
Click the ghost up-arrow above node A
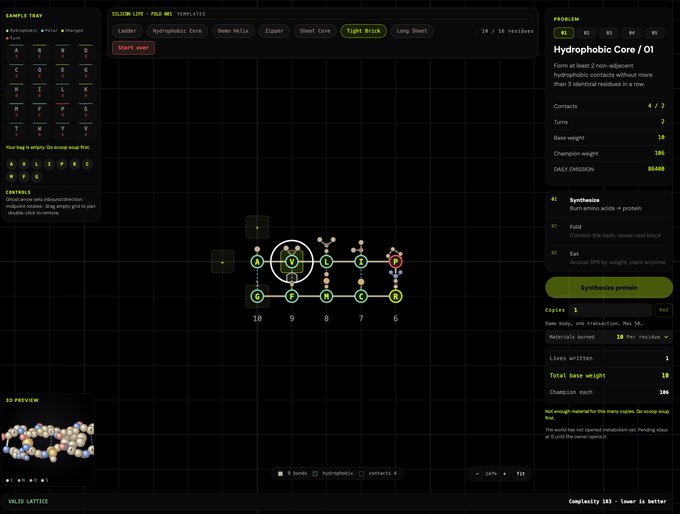point(257,227)
